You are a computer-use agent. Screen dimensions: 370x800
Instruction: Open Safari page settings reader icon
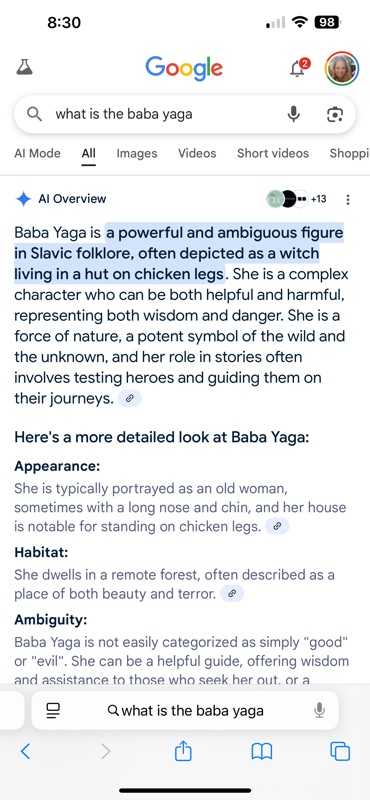[x=53, y=710]
